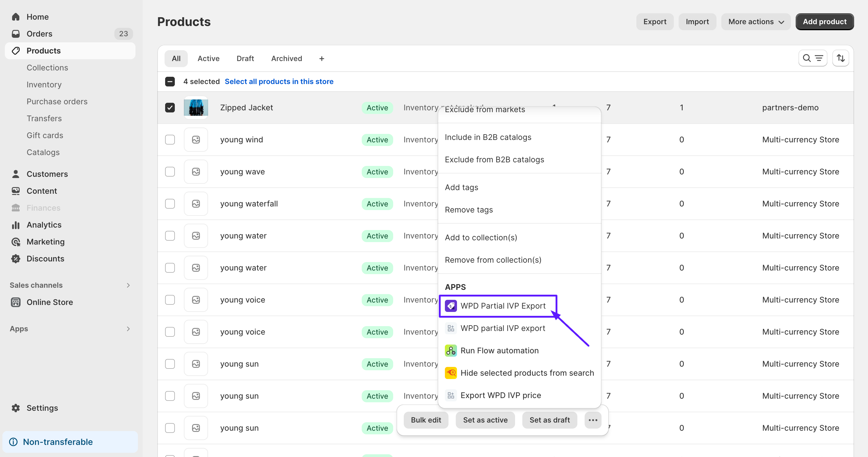Choose Include in B2B catalogs menu item
The image size is (868, 457).
(x=519, y=138)
